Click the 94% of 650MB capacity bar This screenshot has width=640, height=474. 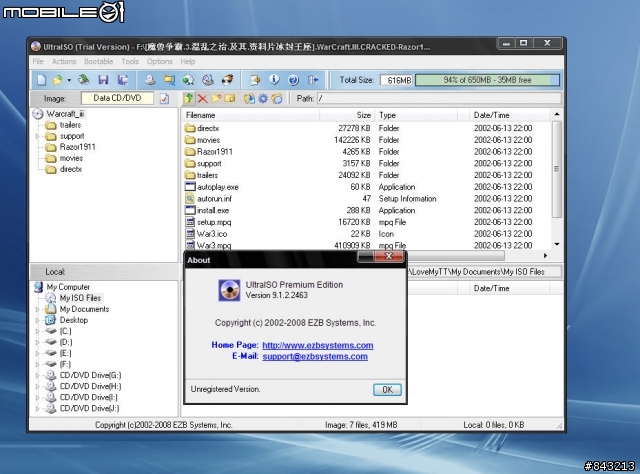[487, 80]
